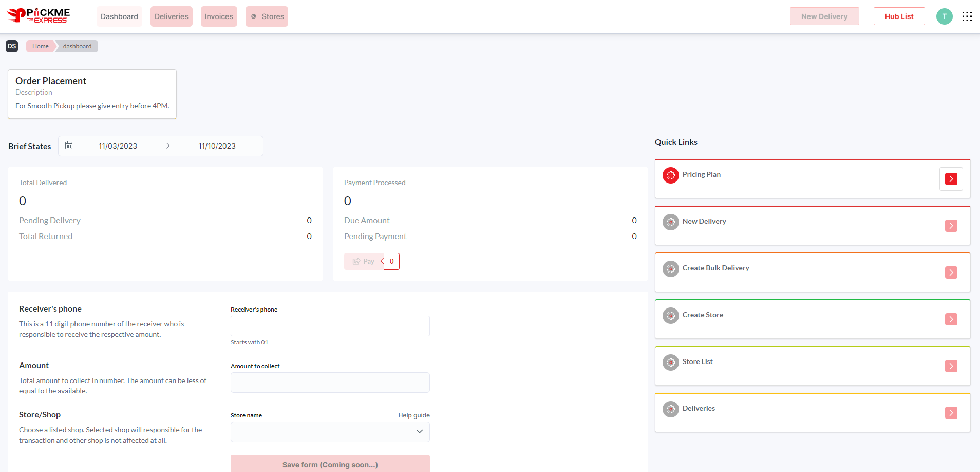The height and width of the screenshot is (472, 980).
Task: Open the Help guide link
Action: 413,415
